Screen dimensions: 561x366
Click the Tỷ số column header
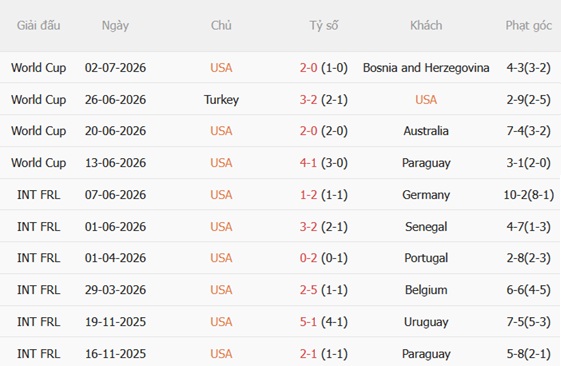point(324,26)
